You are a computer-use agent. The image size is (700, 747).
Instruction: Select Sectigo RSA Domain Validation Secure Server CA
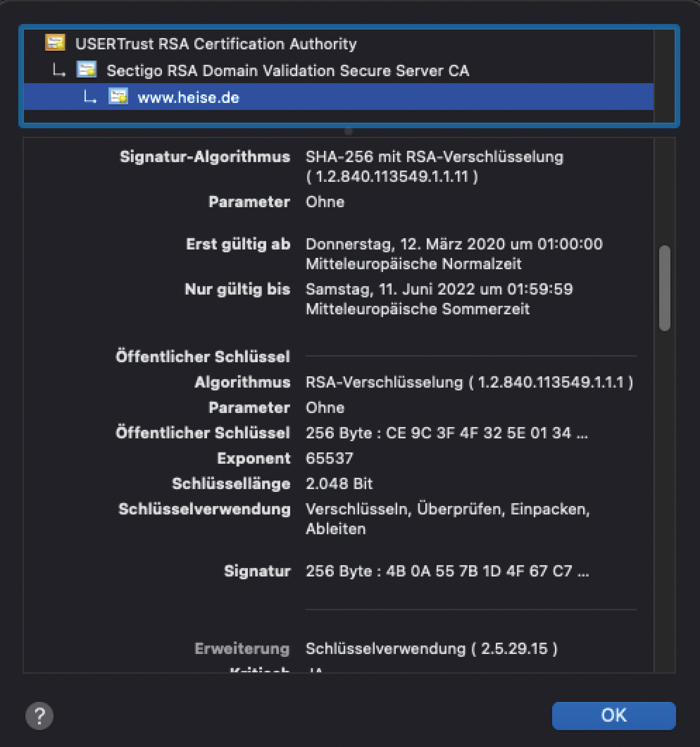pos(287,70)
